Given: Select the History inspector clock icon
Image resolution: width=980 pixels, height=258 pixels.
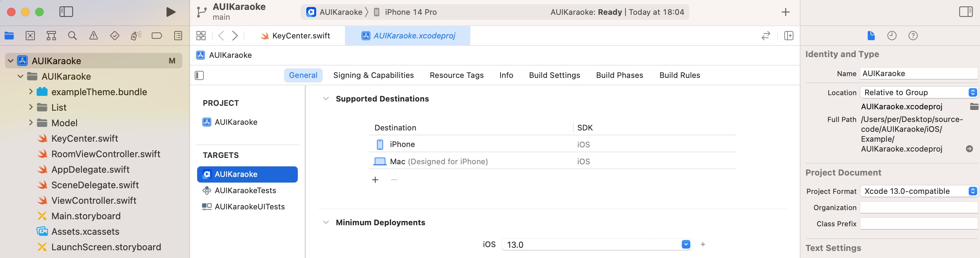Looking at the screenshot, I should (892, 36).
